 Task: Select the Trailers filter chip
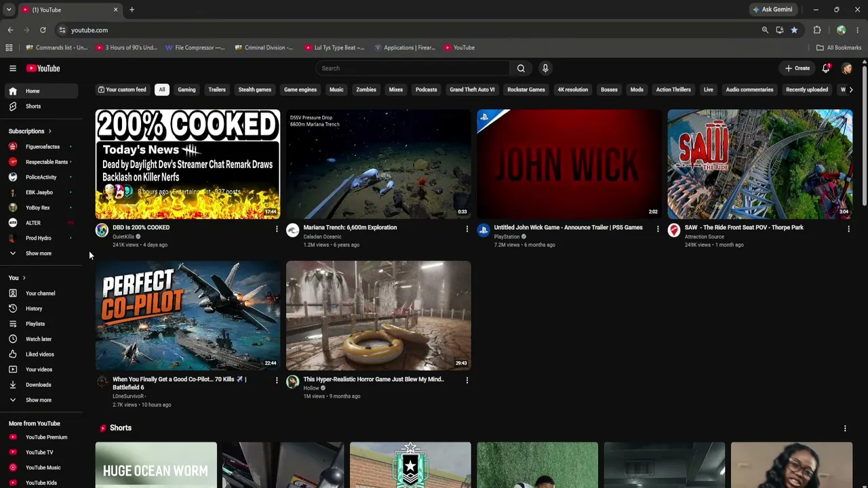217,89
